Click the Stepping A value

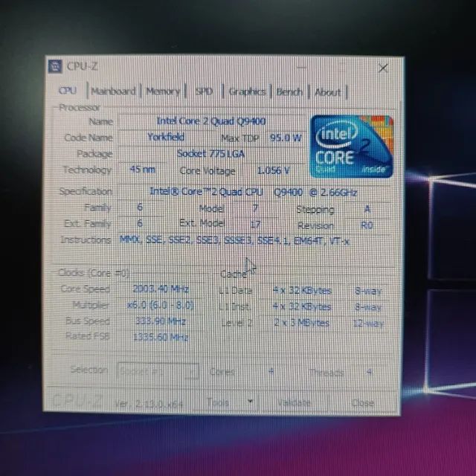click(x=367, y=209)
